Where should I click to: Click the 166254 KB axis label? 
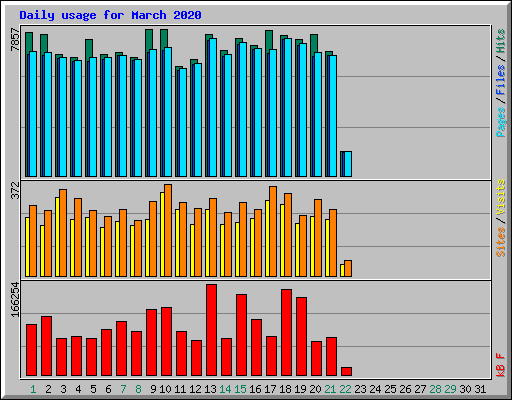coord(15,299)
